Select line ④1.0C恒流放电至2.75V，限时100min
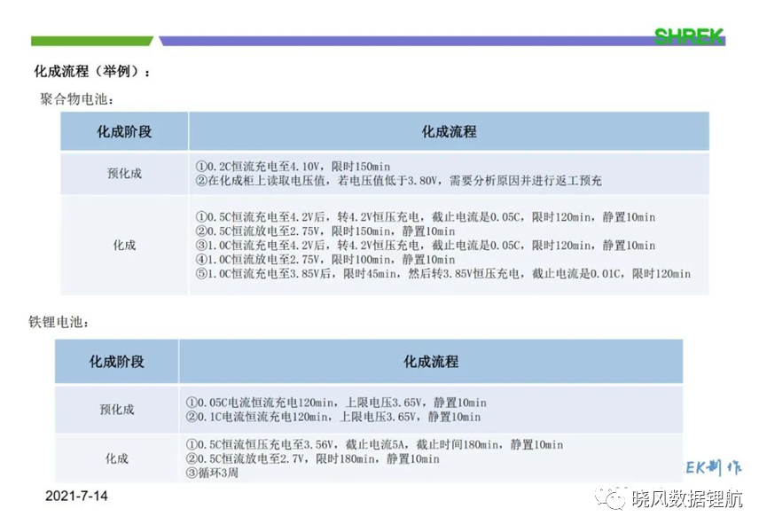Image resolution: width=767 pixels, height=532 pixels. tap(325, 259)
